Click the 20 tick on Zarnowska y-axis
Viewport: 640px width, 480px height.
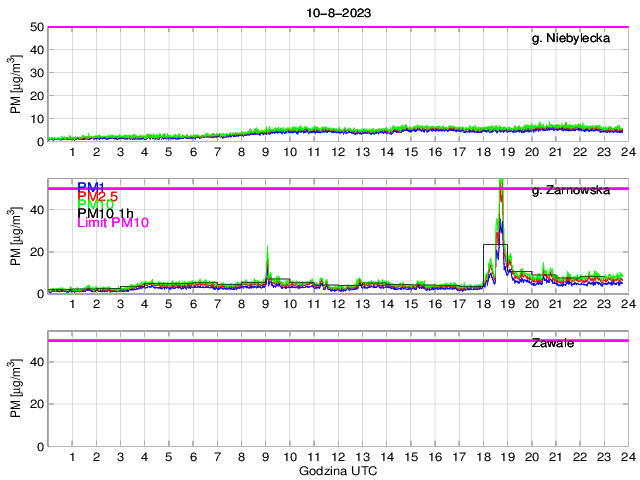point(37,252)
